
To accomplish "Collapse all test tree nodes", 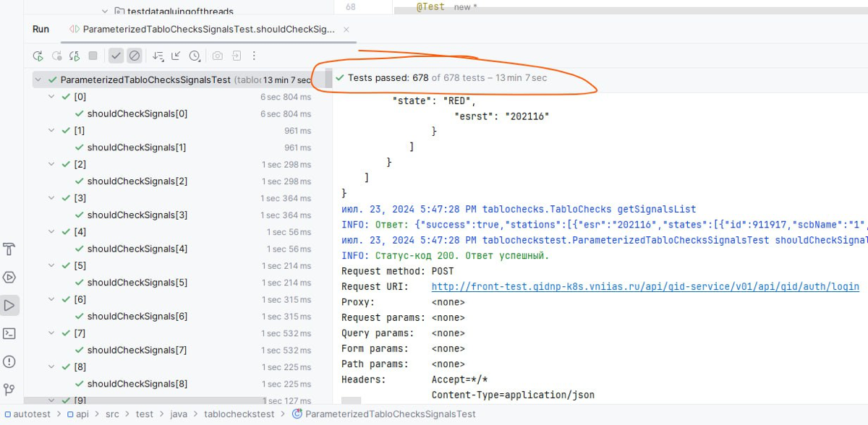I will tap(176, 56).
